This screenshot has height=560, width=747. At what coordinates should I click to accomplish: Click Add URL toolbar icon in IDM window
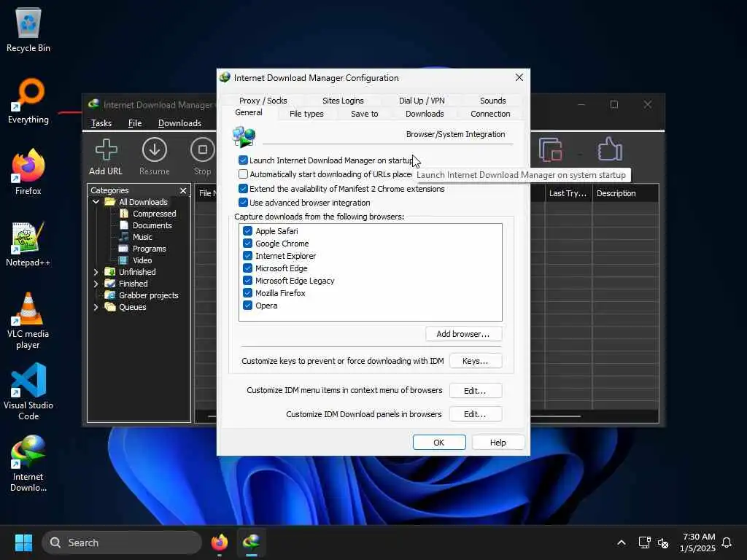tap(106, 157)
